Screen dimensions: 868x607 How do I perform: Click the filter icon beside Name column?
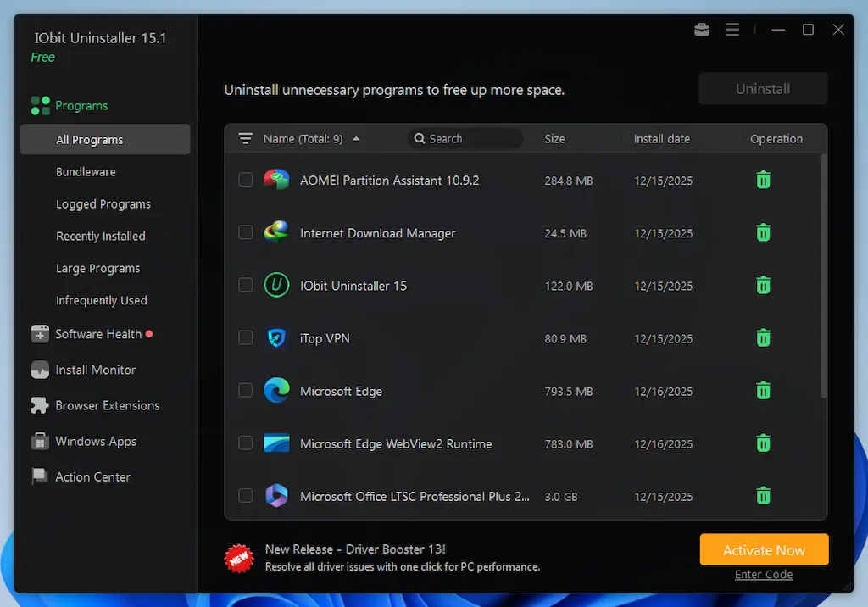(x=245, y=138)
